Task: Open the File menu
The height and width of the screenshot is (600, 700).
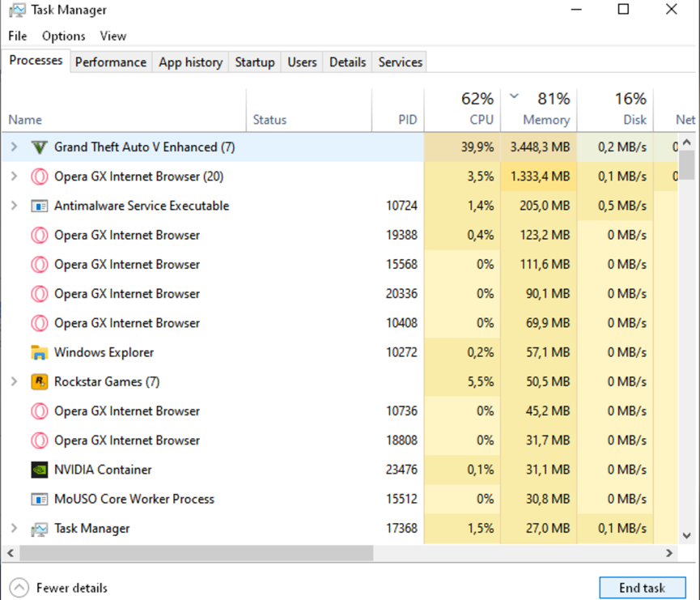Action: click(18, 36)
